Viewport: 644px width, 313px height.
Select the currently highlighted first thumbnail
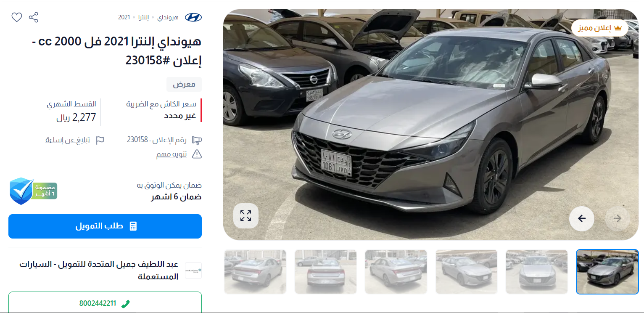(x=607, y=272)
